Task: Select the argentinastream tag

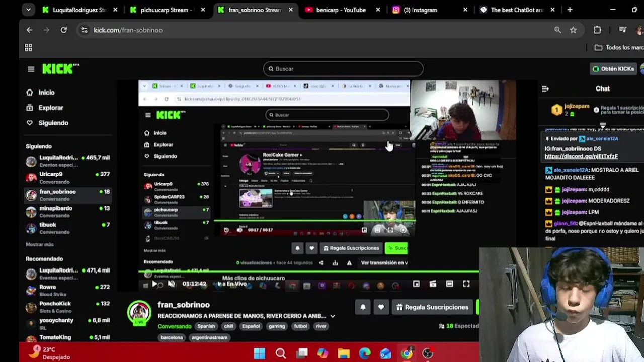Action: tap(209, 338)
